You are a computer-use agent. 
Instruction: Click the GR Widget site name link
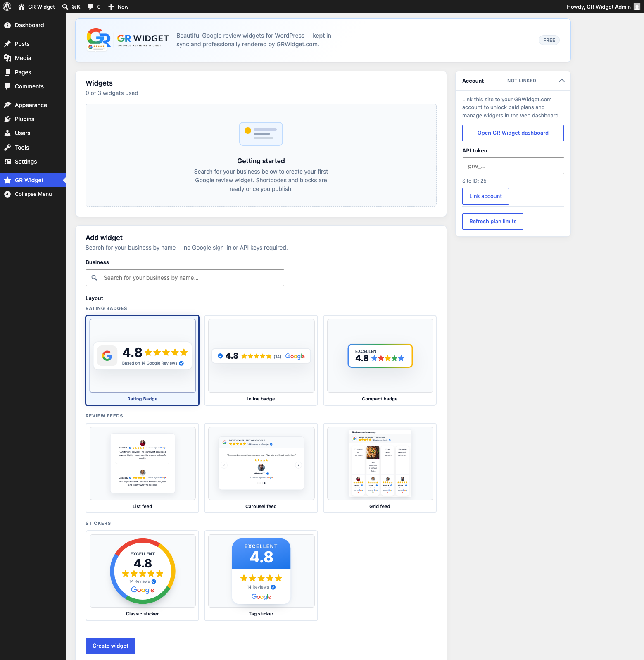coord(41,7)
